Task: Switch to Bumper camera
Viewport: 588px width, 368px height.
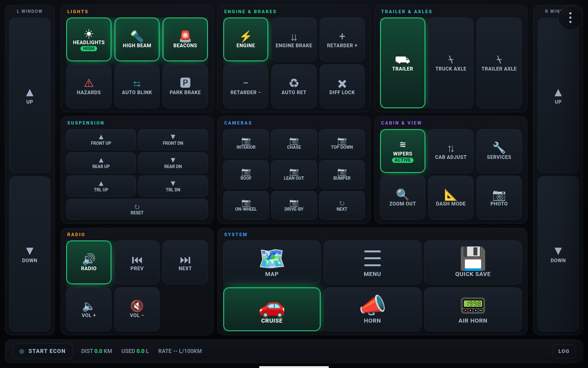Action: (x=342, y=174)
